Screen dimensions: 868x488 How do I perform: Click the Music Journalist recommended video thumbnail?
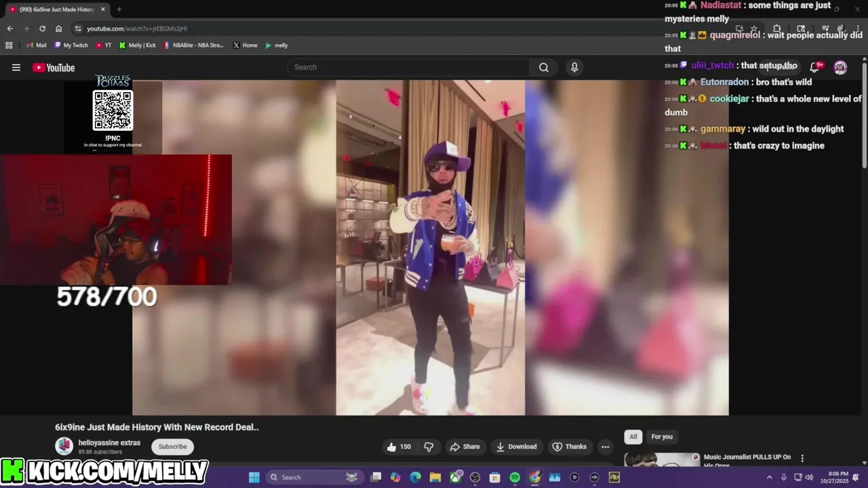tap(662, 460)
